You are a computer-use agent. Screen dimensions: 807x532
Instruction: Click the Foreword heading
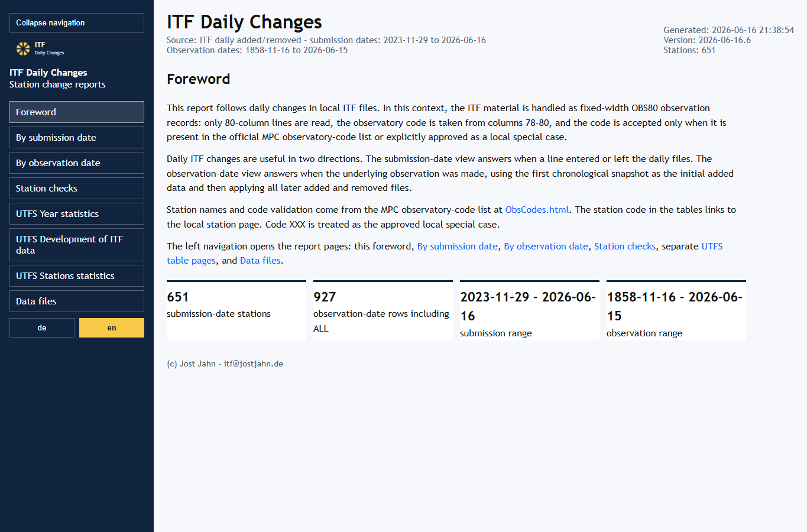[198, 79]
